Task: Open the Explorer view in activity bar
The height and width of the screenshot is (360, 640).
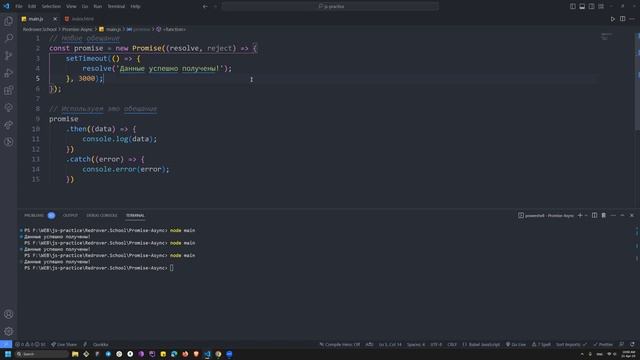Action: pos(9,21)
